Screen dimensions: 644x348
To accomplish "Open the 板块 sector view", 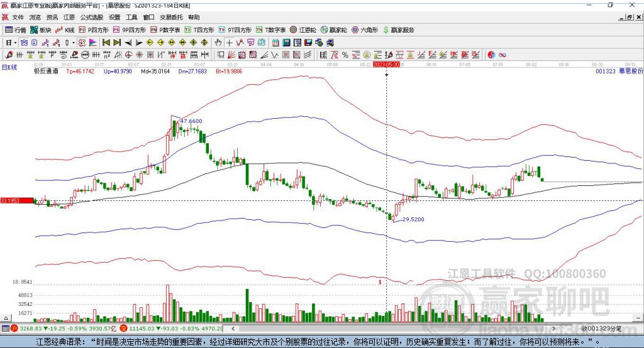I will 41,30.
